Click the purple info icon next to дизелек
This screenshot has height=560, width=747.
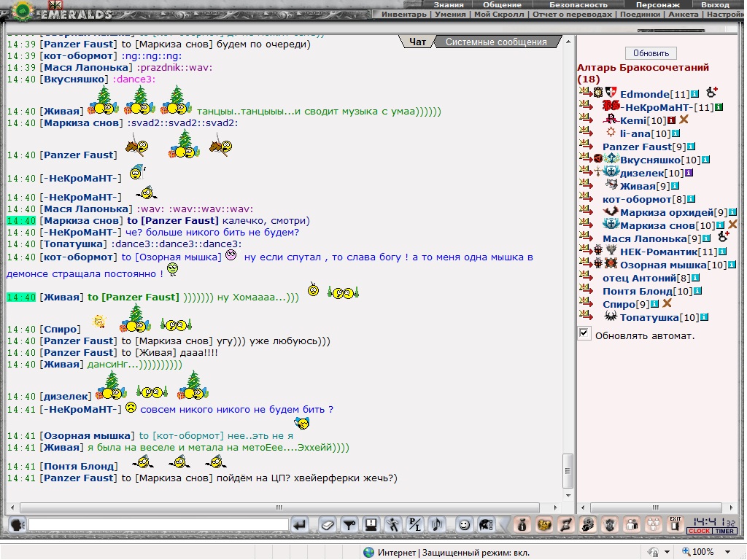(689, 173)
